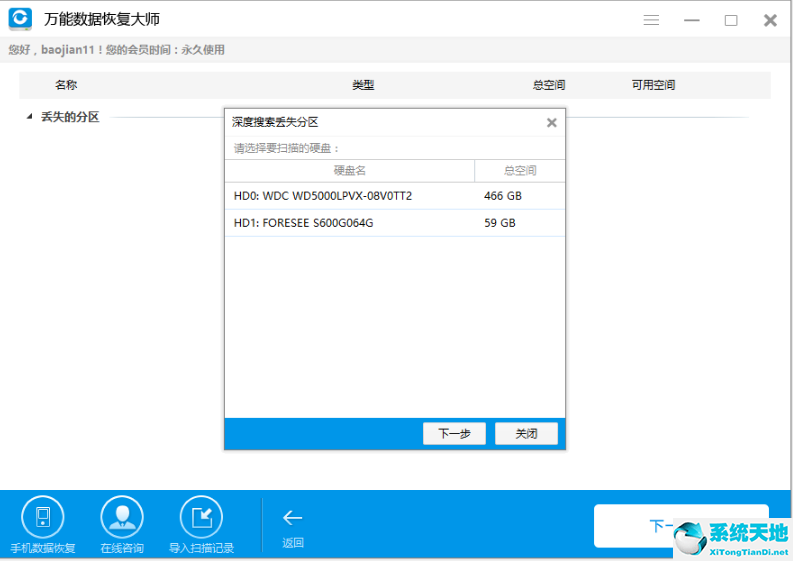Click the member info text baojian11
Image resolution: width=793 pixels, height=561 pixels.
68,50
